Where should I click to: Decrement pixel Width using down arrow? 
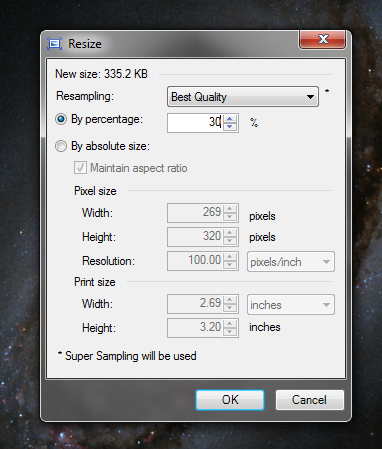[230, 217]
